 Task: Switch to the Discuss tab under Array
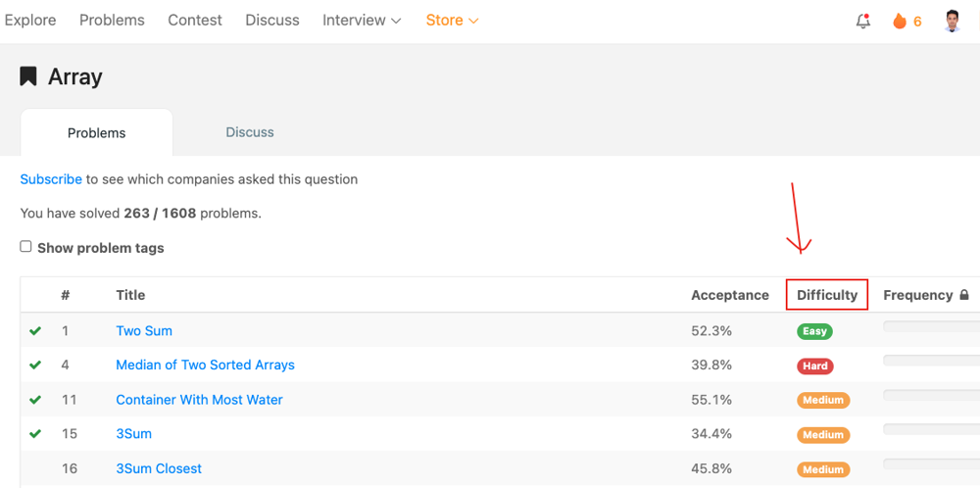click(250, 132)
